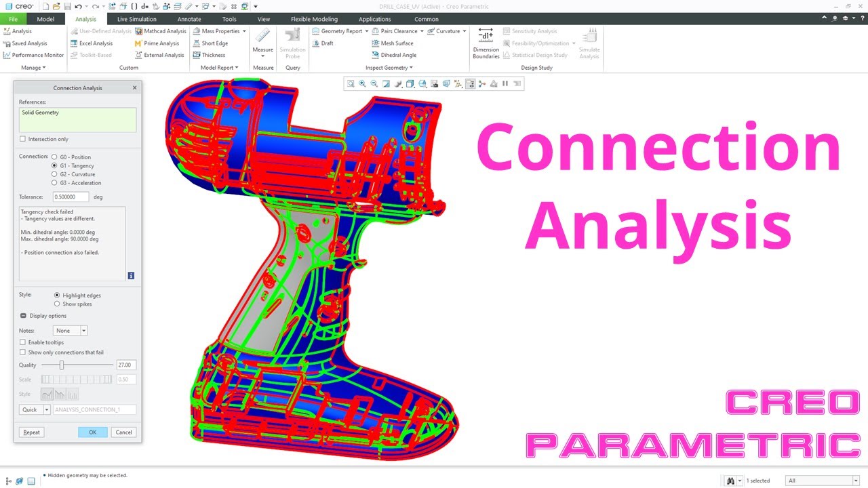The image size is (868, 488).
Task: Click the Repaint icon in the graphics toolbar
Action: click(386, 84)
